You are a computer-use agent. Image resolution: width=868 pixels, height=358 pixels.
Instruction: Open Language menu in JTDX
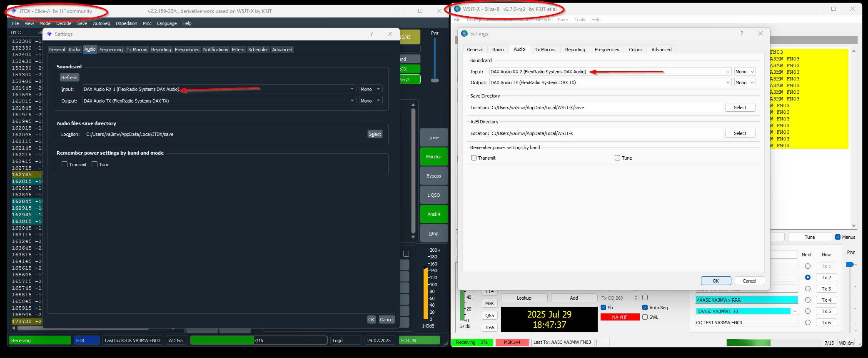pyautogui.click(x=167, y=23)
